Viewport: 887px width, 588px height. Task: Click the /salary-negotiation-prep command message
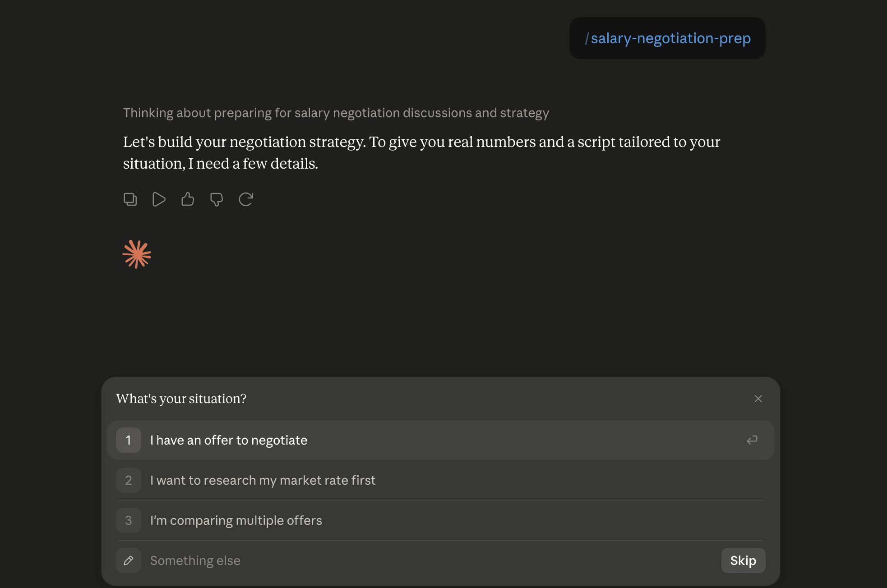[667, 38]
